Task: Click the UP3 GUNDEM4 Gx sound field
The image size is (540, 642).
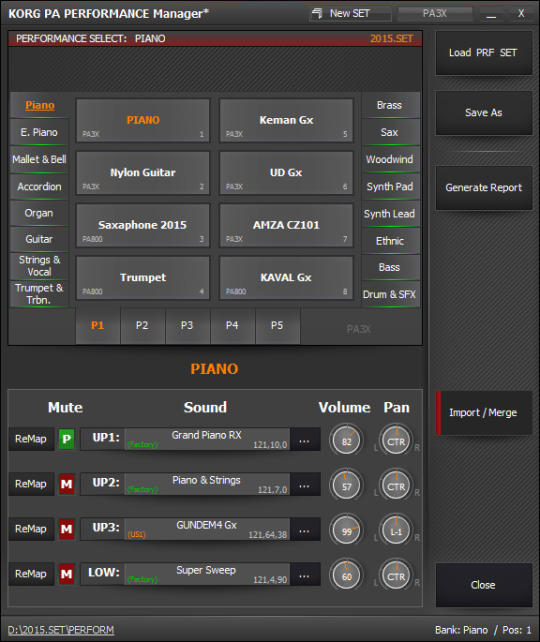Action: [207, 529]
